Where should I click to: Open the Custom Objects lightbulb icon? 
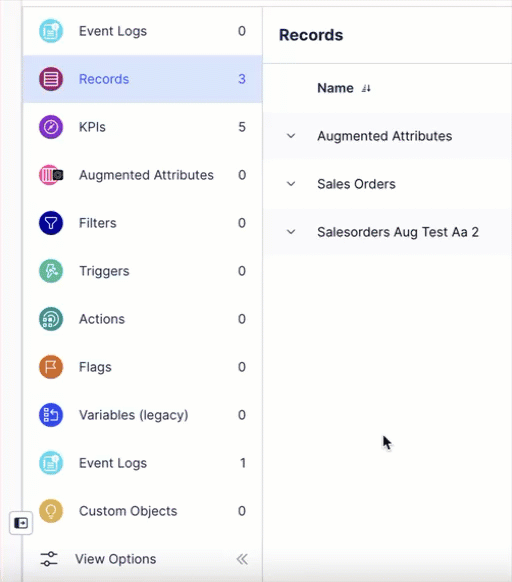51,511
